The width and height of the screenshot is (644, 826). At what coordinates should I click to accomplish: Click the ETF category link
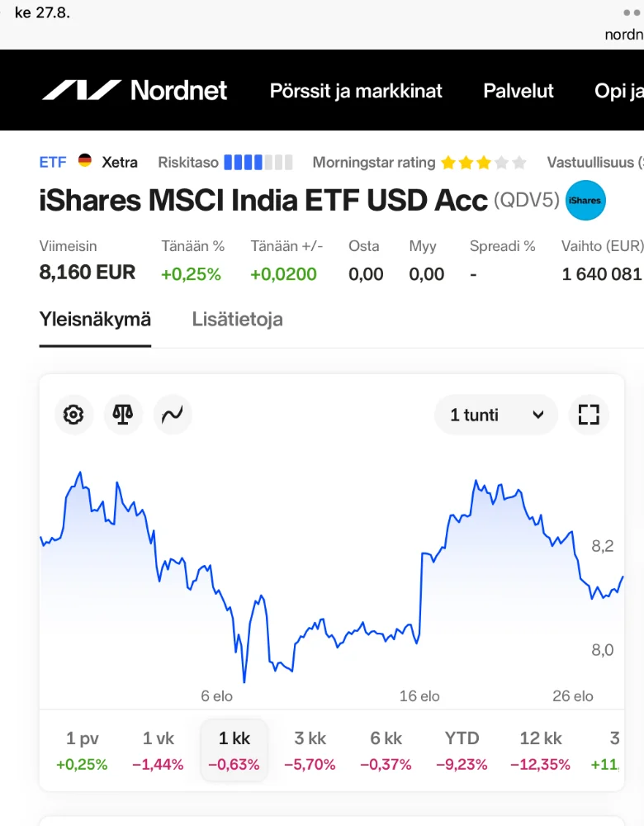(x=53, y=162)
